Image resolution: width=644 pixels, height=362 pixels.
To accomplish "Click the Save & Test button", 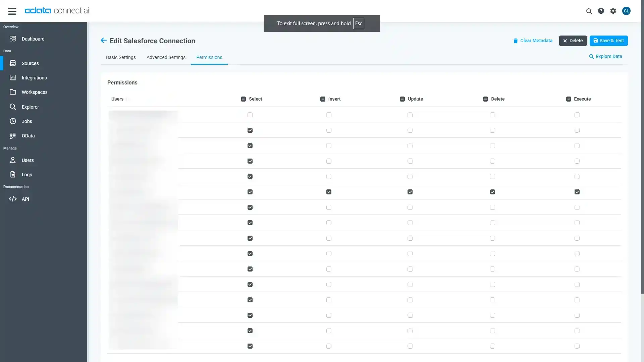I will tap(608, 41).
